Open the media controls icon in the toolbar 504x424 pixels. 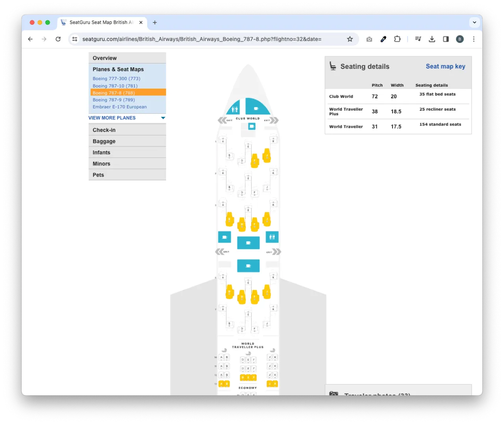pos(418,39)
